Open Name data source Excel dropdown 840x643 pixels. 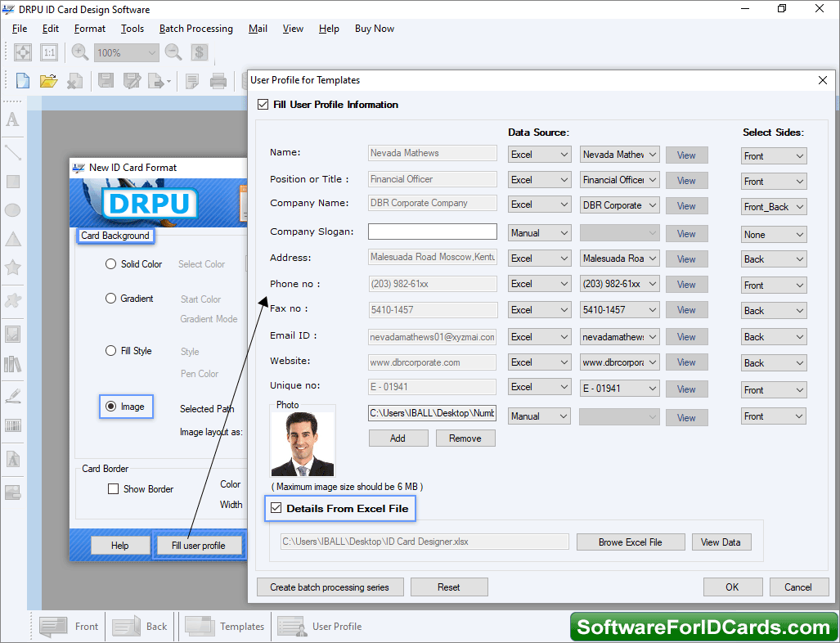click(x=540, y=155)
